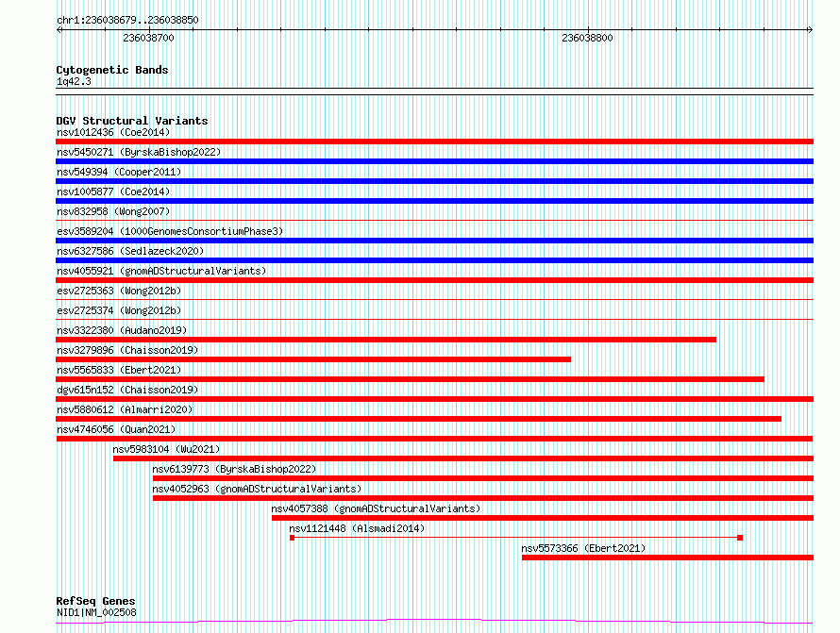
Task: Click the blue bar under esv3589204
Action: pyautogui.click(x=434, y=241)
